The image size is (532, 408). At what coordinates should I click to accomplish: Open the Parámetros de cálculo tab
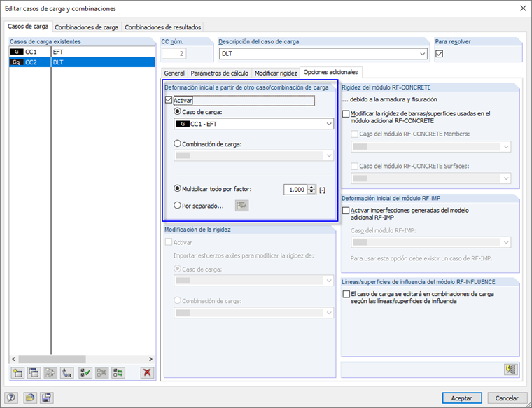(x=220, y=73)
